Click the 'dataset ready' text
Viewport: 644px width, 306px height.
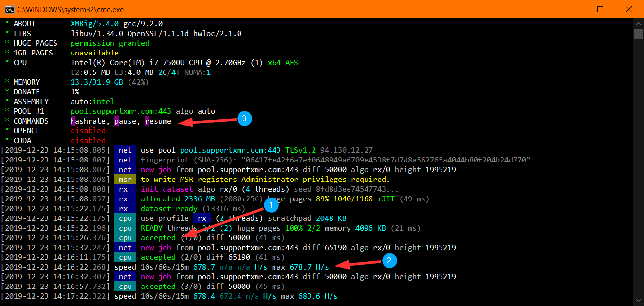click(169, 208)
